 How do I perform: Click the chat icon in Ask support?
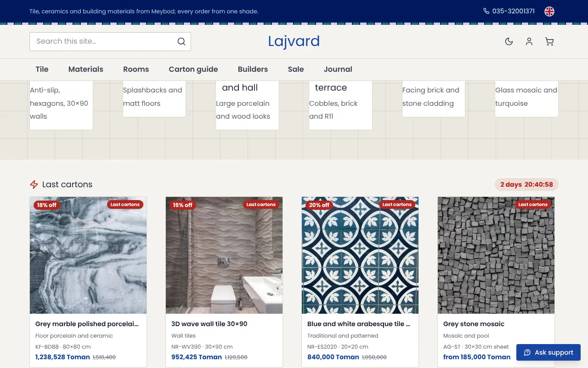[527, 352]
